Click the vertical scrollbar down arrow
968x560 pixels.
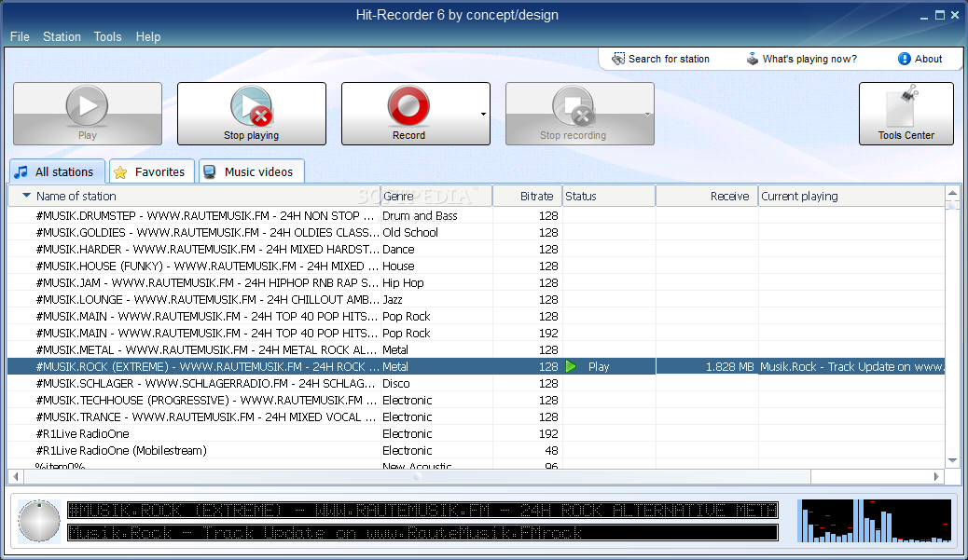point(952,460)
